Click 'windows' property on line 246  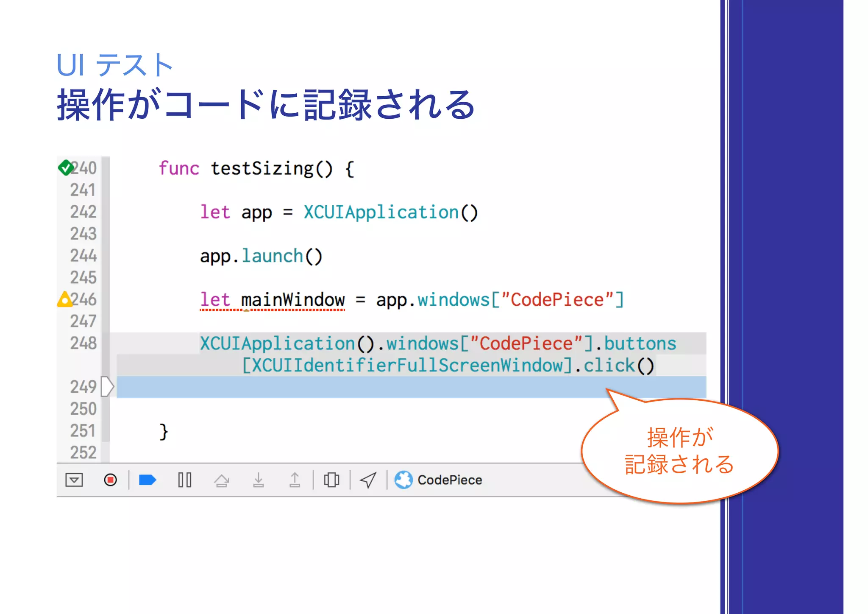click(x=453, y=300)
